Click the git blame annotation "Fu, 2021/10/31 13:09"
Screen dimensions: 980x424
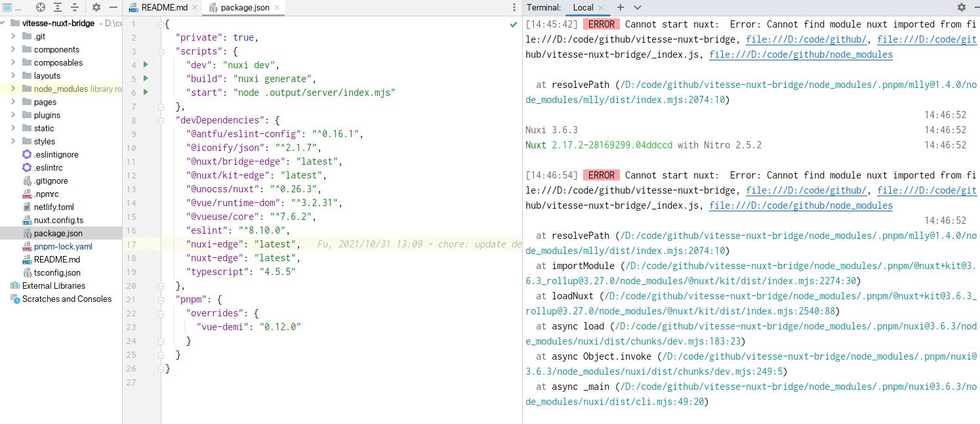coord(369,244)
